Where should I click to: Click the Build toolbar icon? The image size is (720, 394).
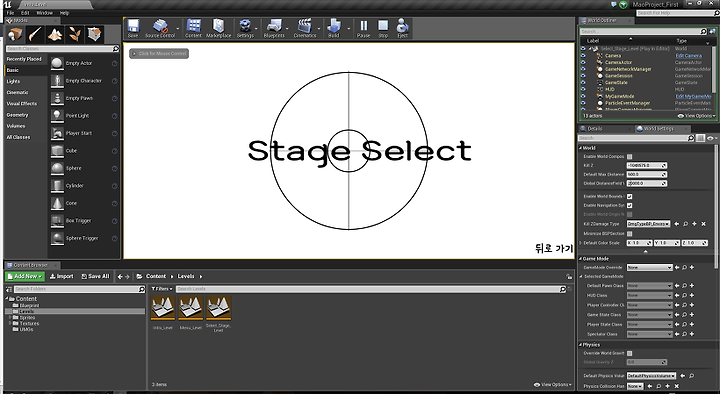(334, 28)
